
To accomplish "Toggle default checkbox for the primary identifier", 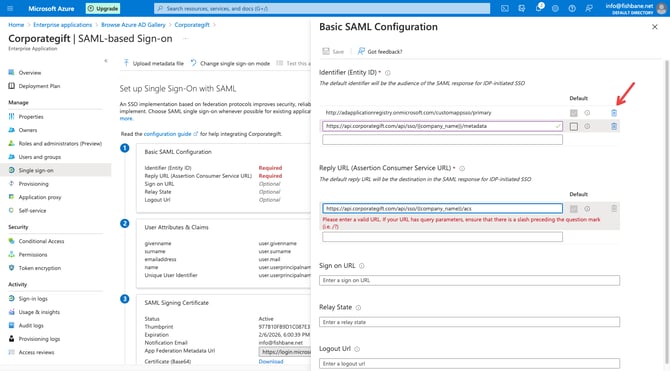I will coord(573,113).
